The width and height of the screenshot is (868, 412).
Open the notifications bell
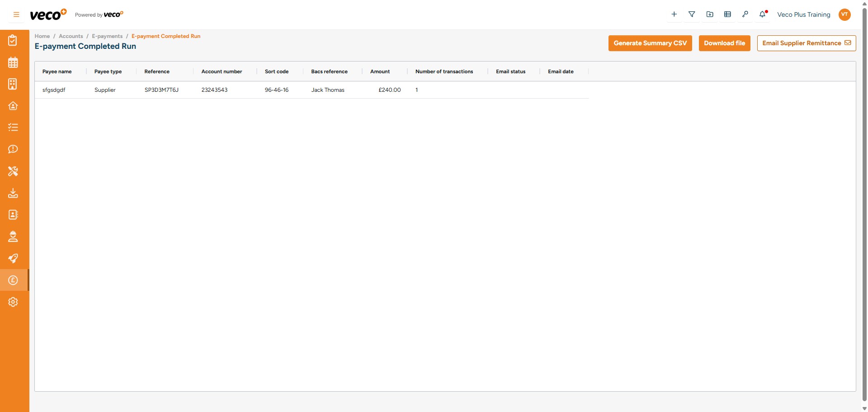point(763,14)
